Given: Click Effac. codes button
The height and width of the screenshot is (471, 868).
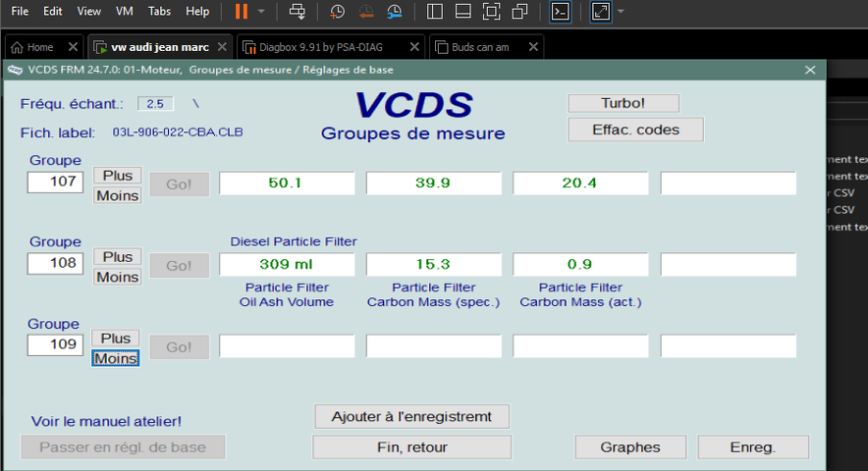Looking at the screenshot, I should pyautogui.click(x=635, y=130).
